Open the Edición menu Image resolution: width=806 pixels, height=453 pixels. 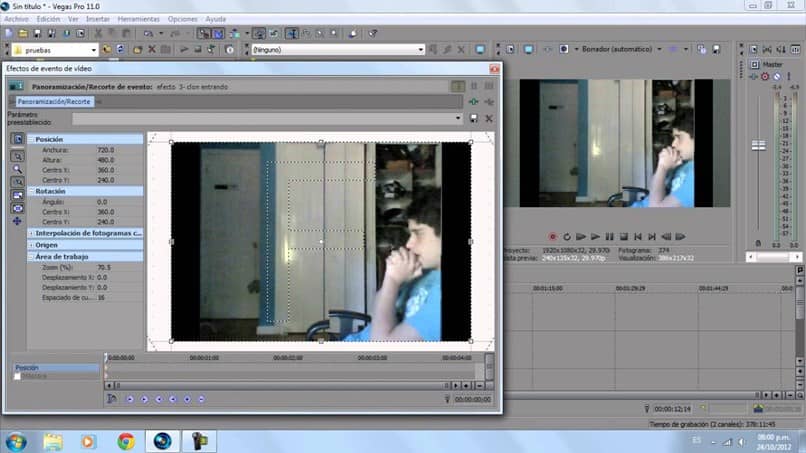point(48,19)
